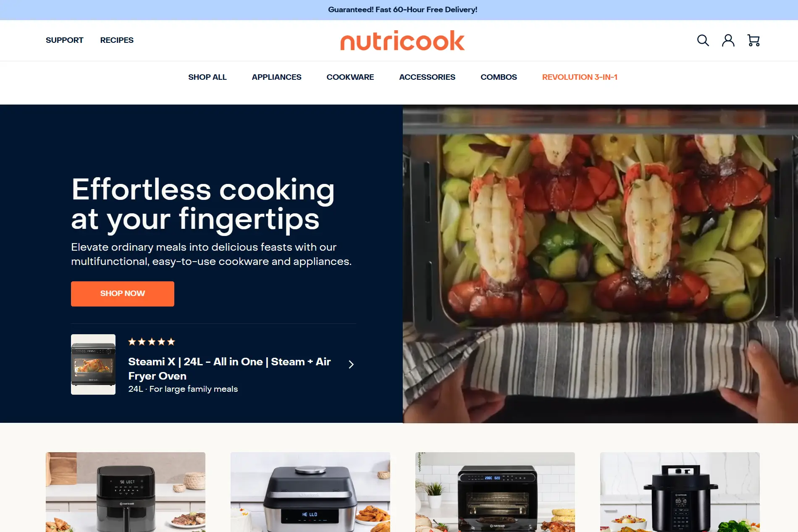Open the Appliances menu
Image resolution: width=798 pixels, height=532 pixels.
[x=276, y=77]
